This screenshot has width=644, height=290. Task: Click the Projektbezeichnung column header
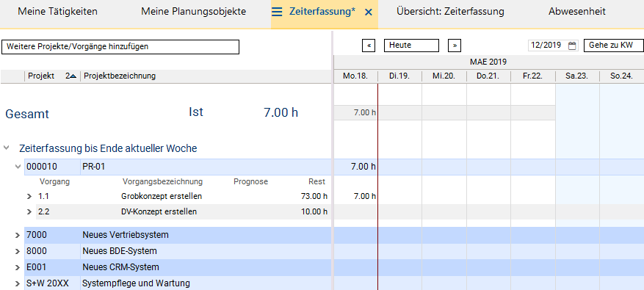[206, 76]
